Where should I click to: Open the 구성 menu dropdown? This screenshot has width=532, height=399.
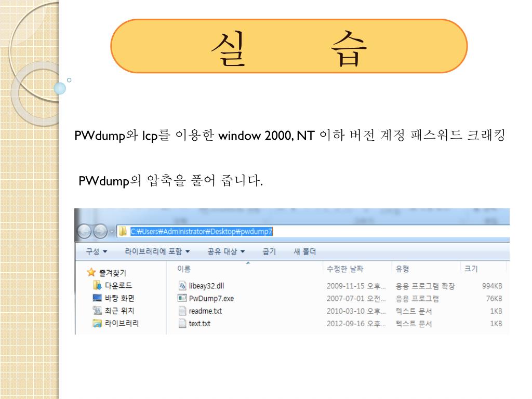click(96, 251)
